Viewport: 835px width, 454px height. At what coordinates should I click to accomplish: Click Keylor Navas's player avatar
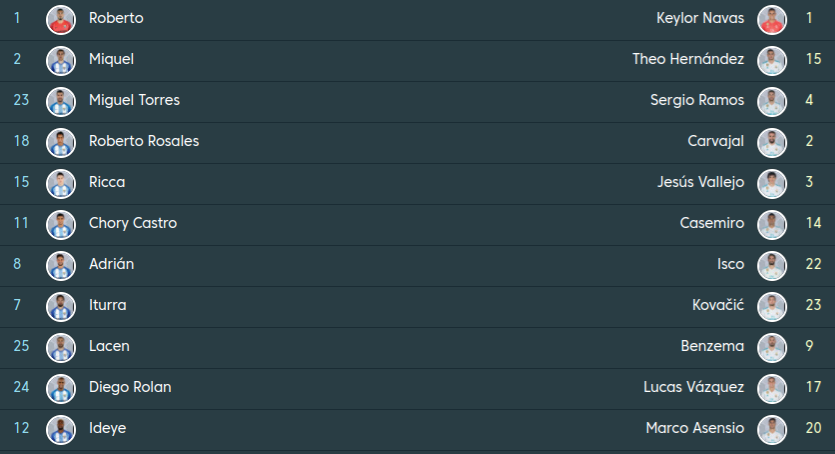click(771, 19)
